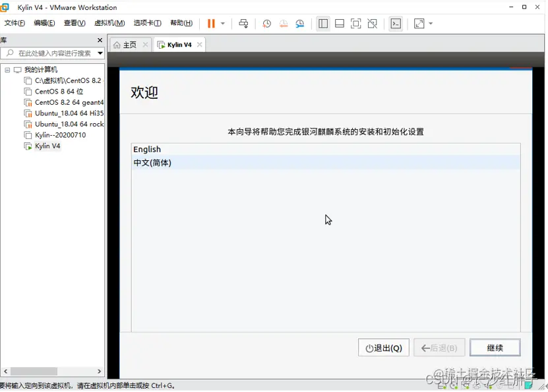The width and height of the screenshot is (548, 392).
Task: Show the thumbnail bar view
Action: coord(339,24)
